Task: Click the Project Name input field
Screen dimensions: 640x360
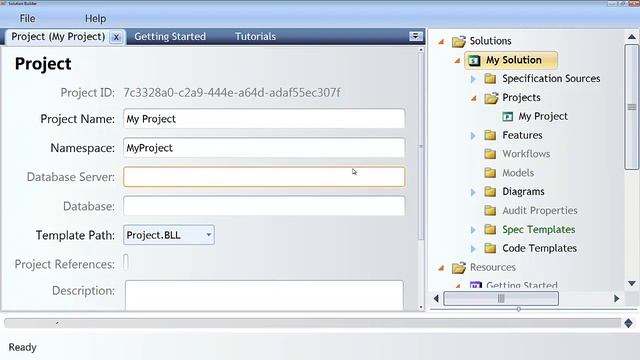Action: point(264,119)
